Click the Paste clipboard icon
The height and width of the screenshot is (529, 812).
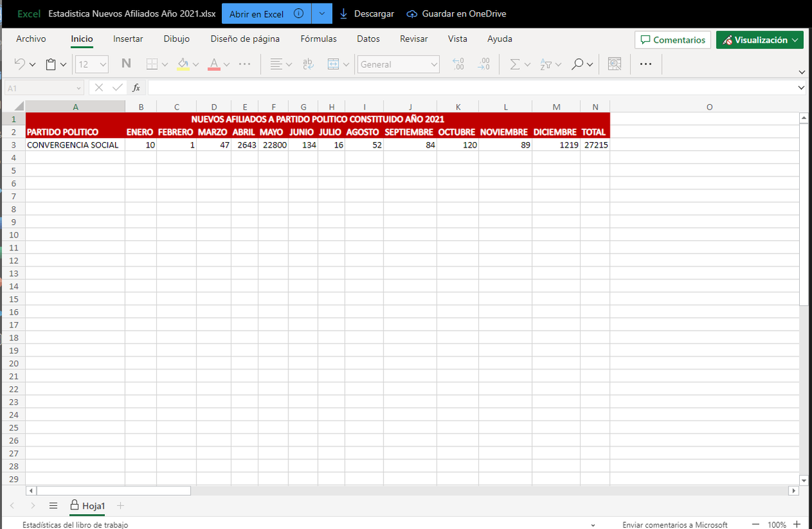tap(51, 64)
